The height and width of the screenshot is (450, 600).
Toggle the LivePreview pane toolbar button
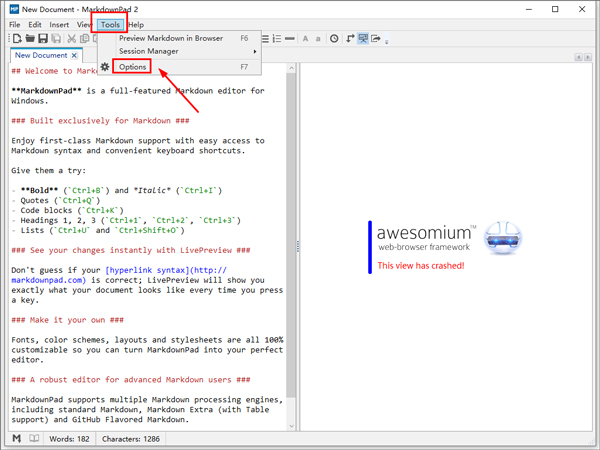[x=363, y=39]
